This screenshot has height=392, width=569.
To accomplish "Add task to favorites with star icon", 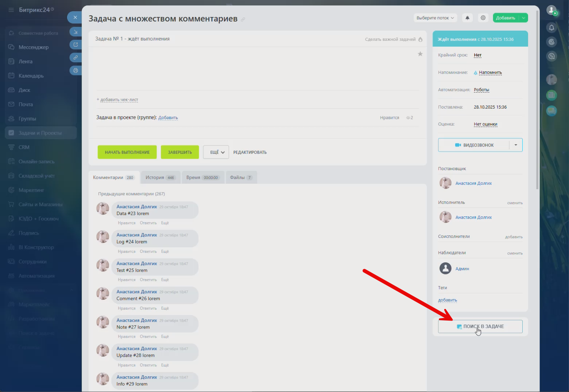I will coord(420,54).
